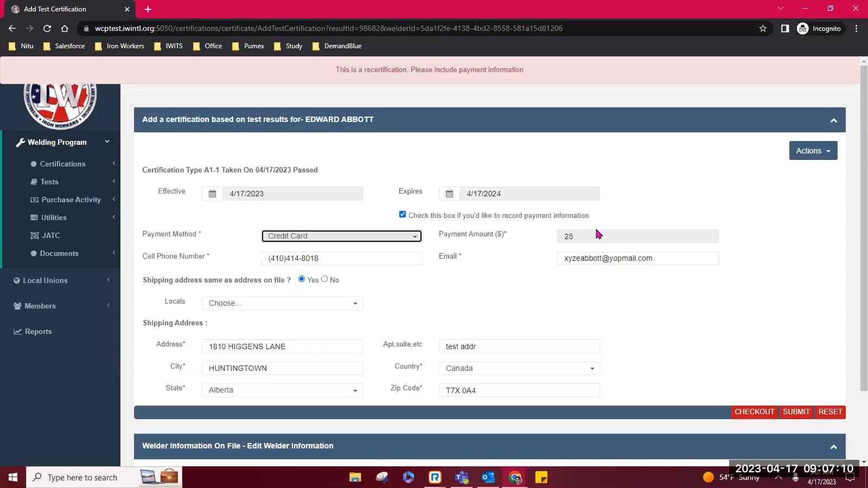Open the Payment Method dropdown
The width and height of the screenshot is (868, 488).
click(341, 236)
